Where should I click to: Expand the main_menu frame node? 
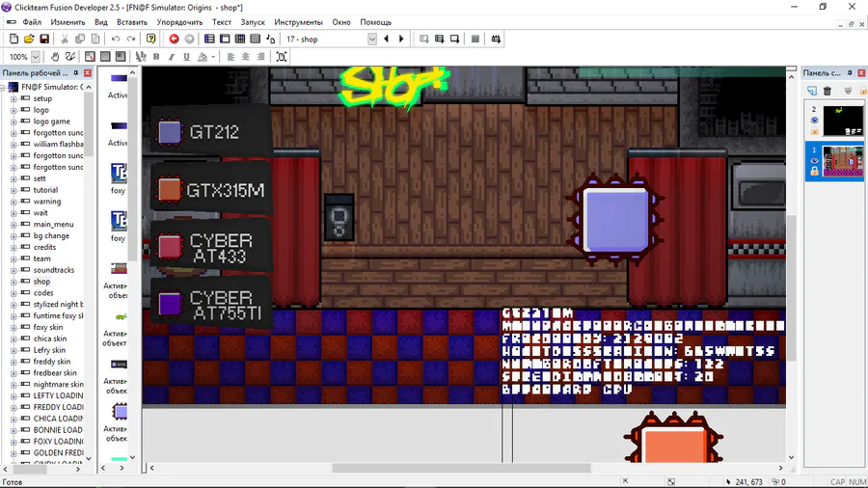14,224
